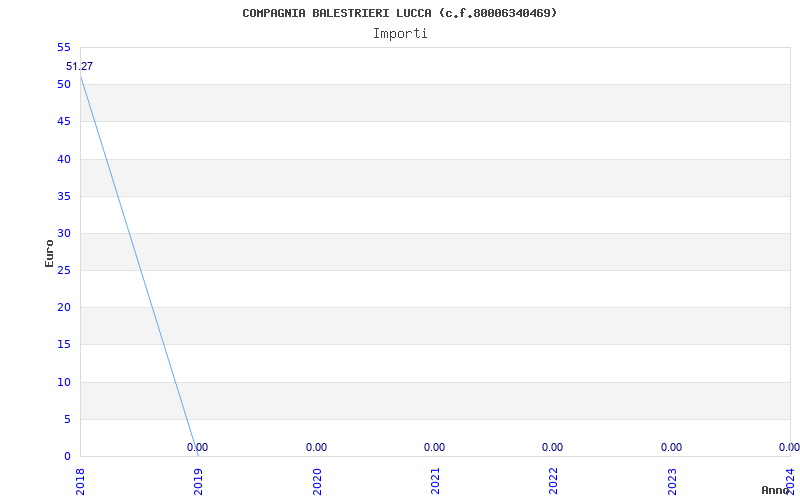The width and height of the screenshot is (800, 500).
Task: Click the 2018 x-axis label
Action: pos(80,482)
